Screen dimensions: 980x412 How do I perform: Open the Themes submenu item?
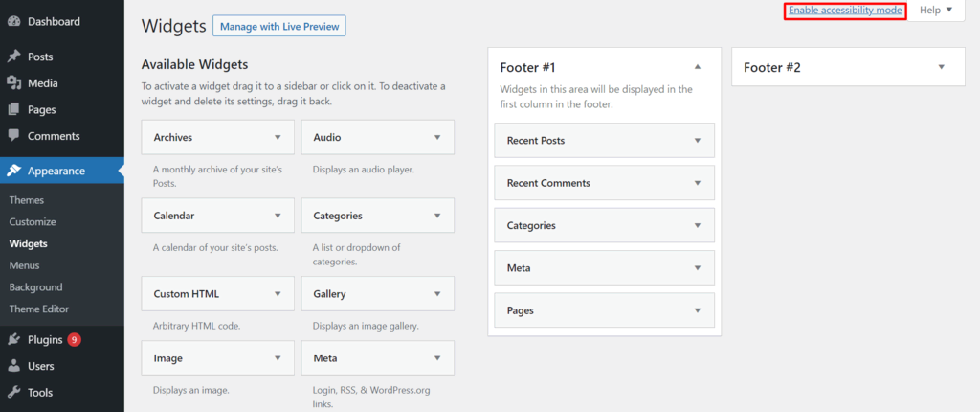(x=27, y=200)
